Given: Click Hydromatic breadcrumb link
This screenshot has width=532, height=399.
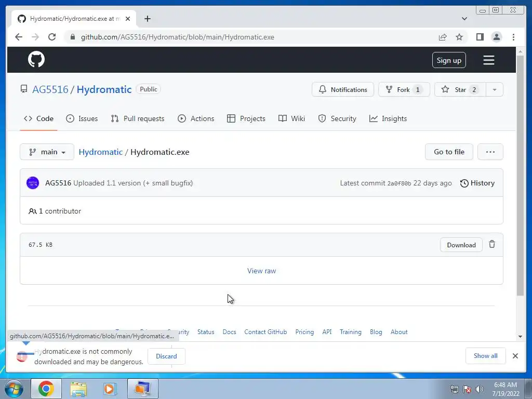Looking at the screenshot, I should [100, 152].
